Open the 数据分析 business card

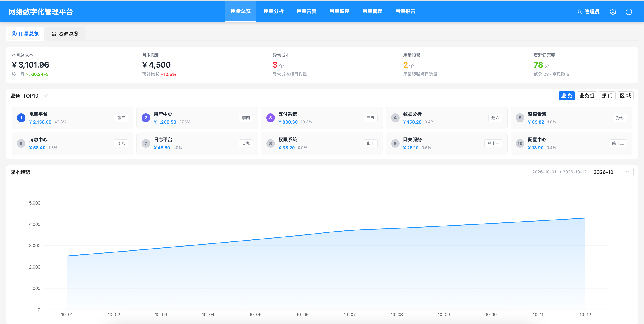click(447, 118)
